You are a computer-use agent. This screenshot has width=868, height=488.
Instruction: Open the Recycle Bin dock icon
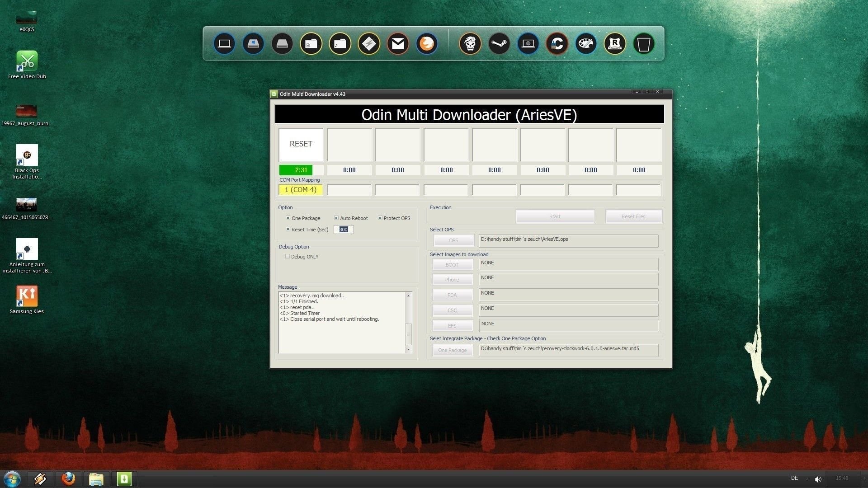click(x=644, y=44)
